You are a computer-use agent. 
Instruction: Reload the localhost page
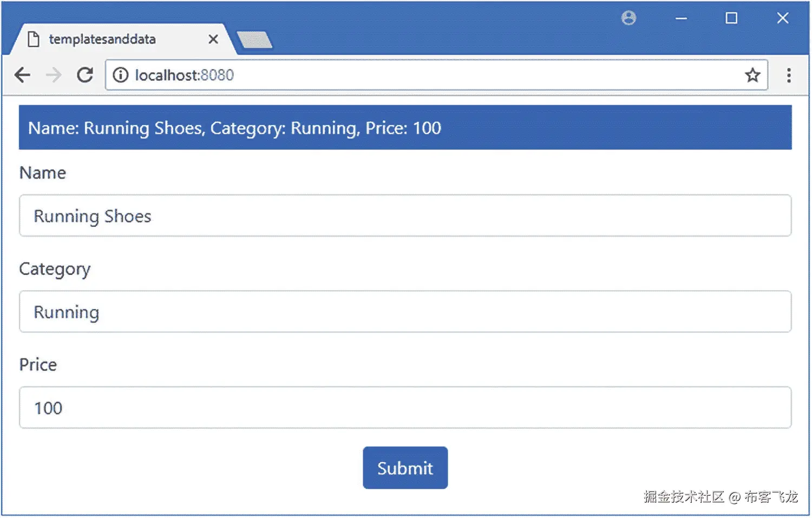(85, 75)
